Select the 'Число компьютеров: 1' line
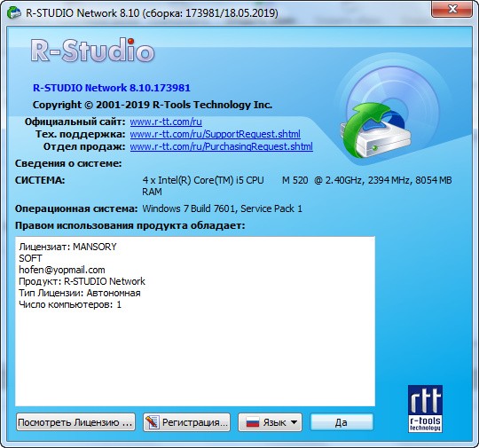 tap(70, 304)
